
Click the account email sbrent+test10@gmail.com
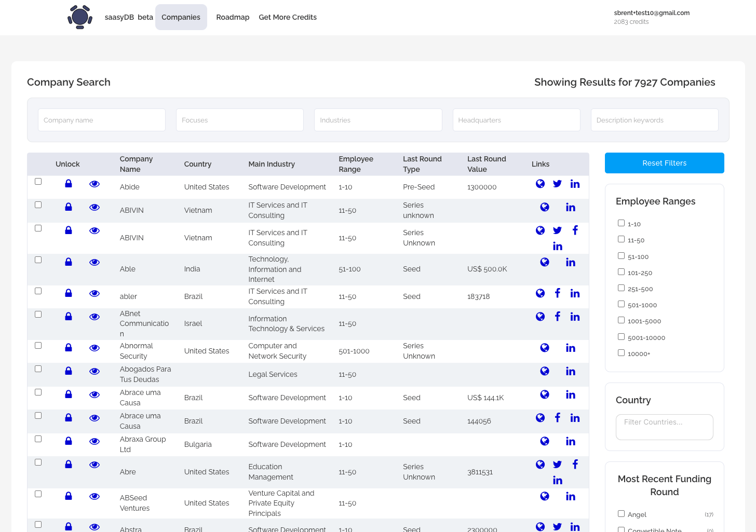pyautogui.click(x=652, y=13)
